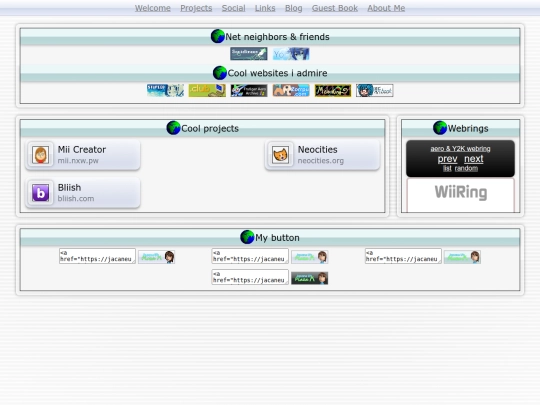
Task: Go to prev site in webring
Action: click(x=447, y=159)
